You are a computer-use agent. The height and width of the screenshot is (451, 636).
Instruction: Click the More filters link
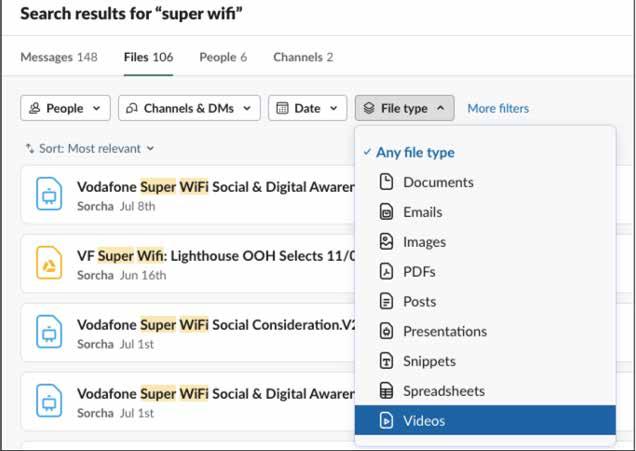pyautogui.click(x=498, y=108)
